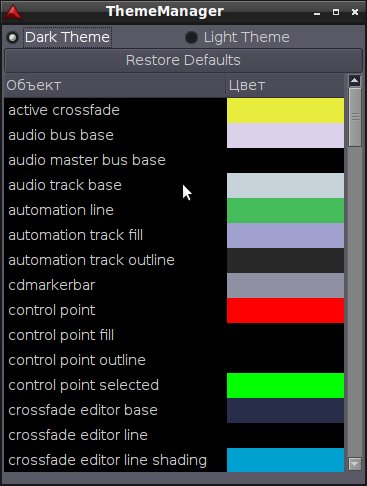367x486 pixels.
Task: Open the cdmarkerbar gray color swatch
Action: pyautogui.click(x=285, y=285)
